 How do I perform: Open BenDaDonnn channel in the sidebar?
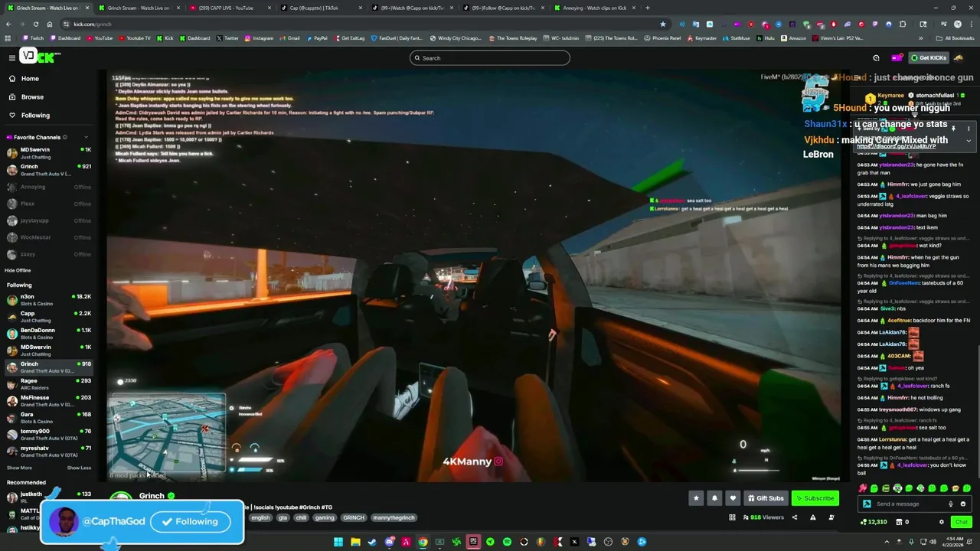tap(49, 334)
